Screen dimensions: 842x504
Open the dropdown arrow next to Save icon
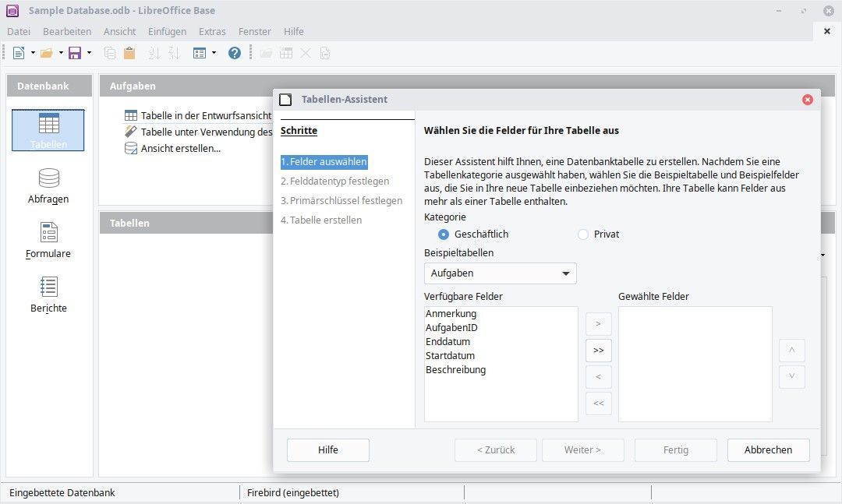(89, 53)
